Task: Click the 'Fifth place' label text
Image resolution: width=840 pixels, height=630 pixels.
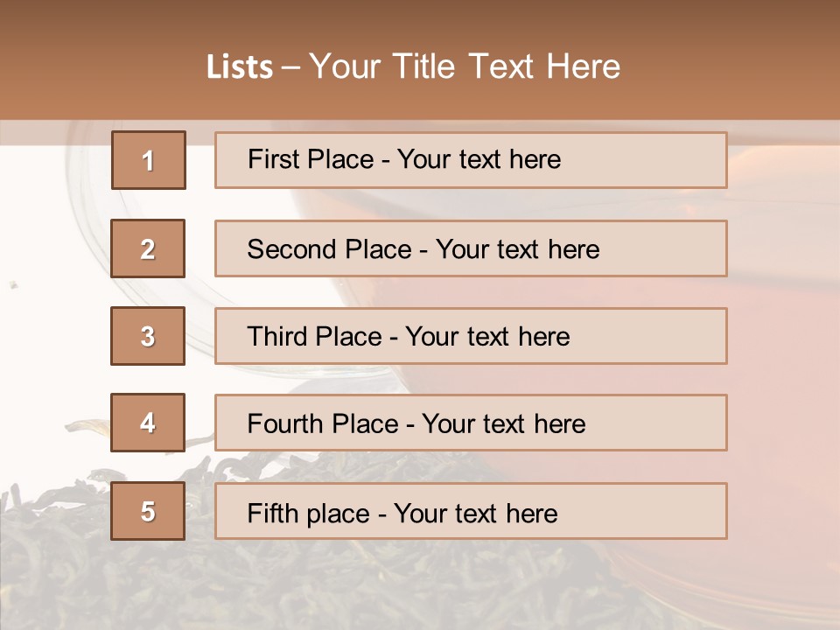Action: [309, 513]
